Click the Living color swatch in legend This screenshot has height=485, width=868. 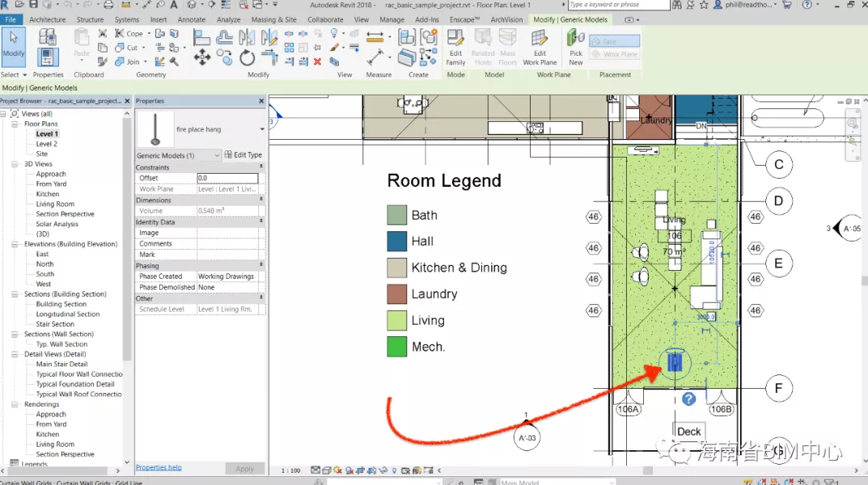[x=396, y=321]
